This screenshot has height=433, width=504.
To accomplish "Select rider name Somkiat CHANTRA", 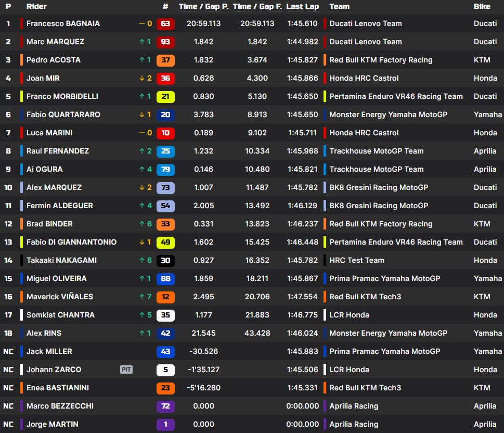I will tap(60, 315).
